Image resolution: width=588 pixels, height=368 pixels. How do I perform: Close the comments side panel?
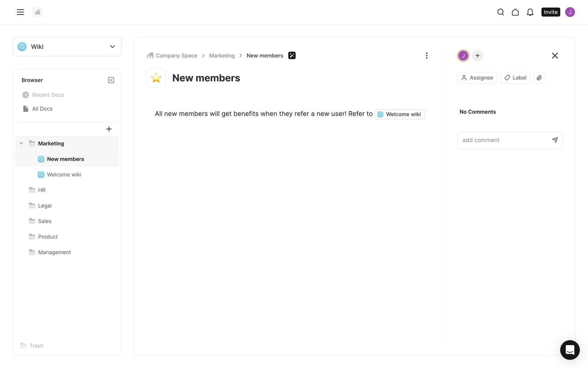point(555,56)
